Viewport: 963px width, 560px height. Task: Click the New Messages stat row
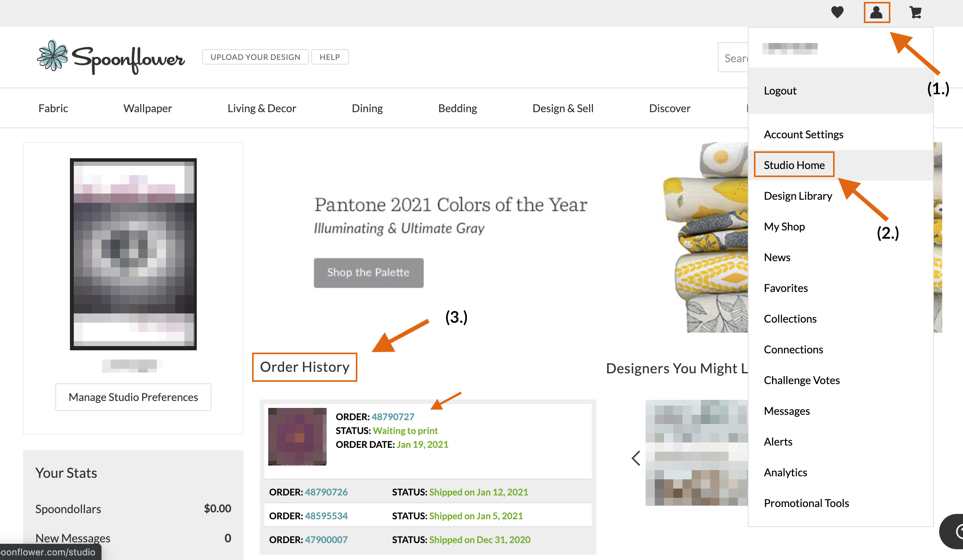[133, 538]
